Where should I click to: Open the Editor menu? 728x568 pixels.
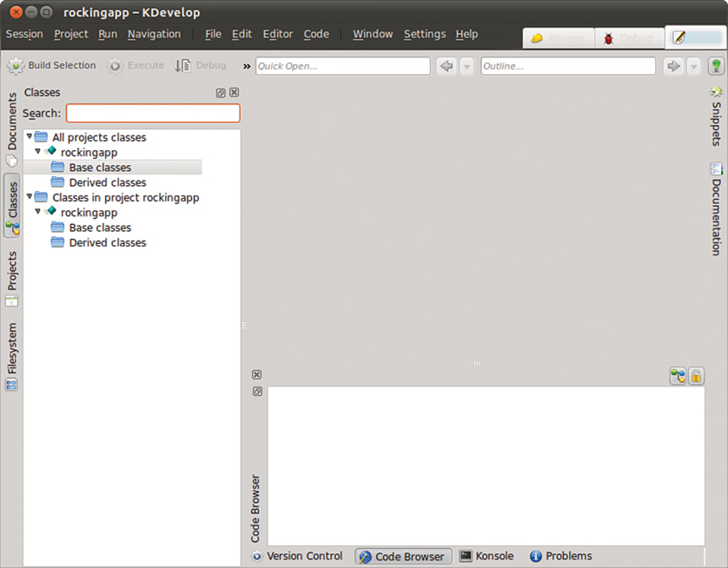point(278,34)
